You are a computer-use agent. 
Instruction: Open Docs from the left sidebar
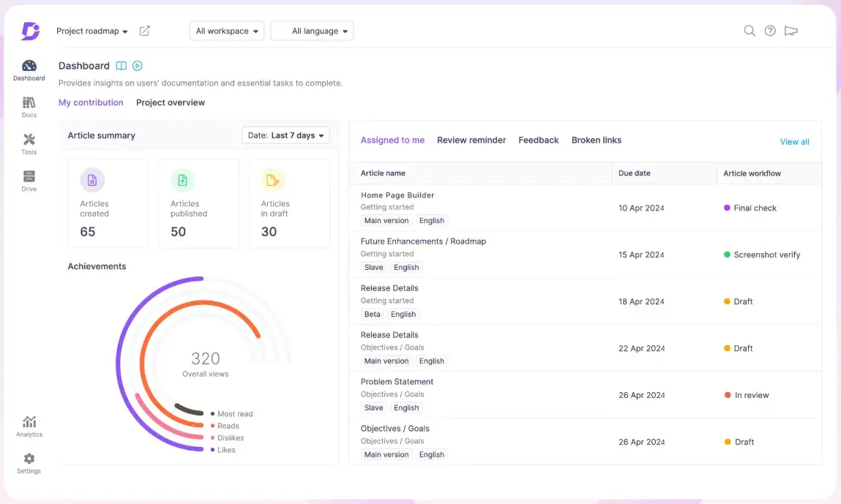pyautogui.click(x=29, y=107)
